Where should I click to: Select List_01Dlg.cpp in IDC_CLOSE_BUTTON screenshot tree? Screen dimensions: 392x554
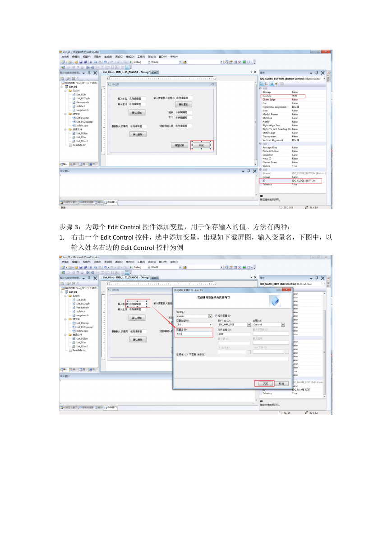point(84,121)
